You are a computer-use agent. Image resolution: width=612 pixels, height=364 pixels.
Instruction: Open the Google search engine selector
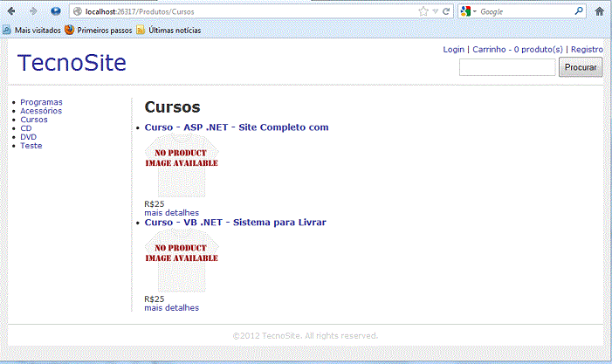468,11
